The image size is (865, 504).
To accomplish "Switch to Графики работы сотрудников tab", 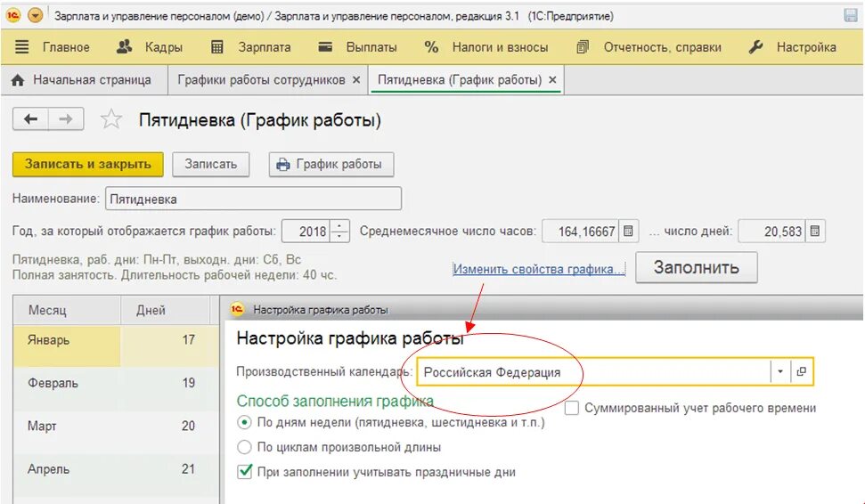I will (x=261, y=80).
